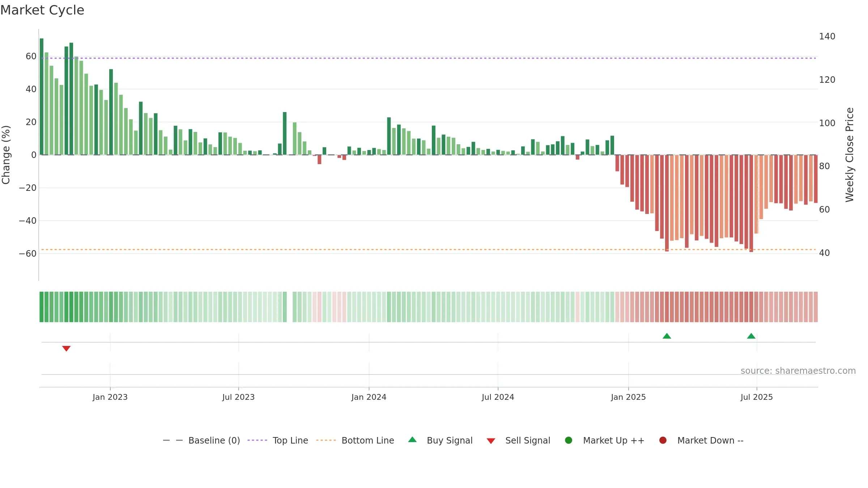Click the source: sharemaestro.com text

click(x=798, y=371)
